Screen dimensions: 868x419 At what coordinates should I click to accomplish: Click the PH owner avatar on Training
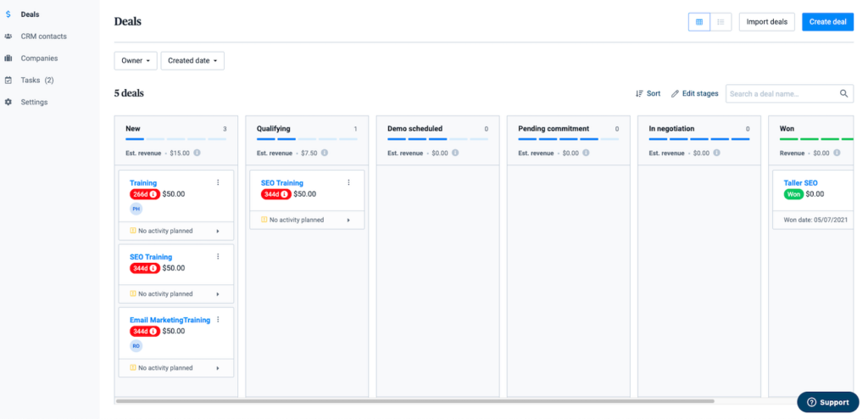[136, 209]
